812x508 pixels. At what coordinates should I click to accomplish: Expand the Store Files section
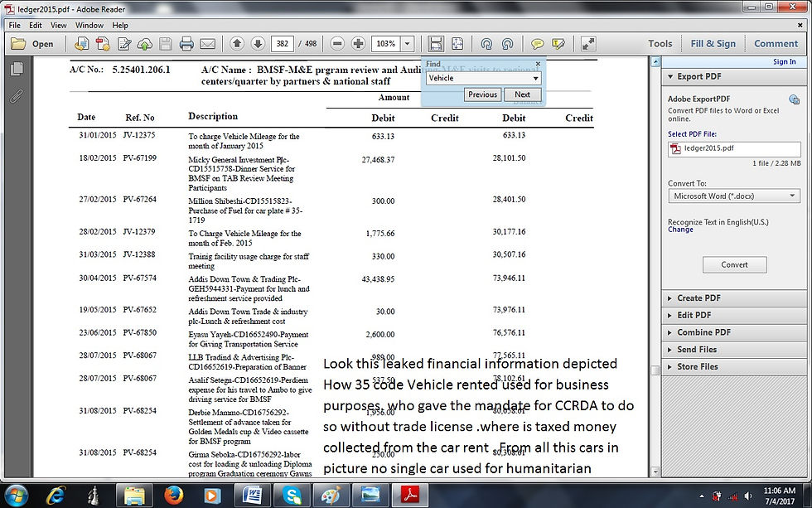point(734,366)
